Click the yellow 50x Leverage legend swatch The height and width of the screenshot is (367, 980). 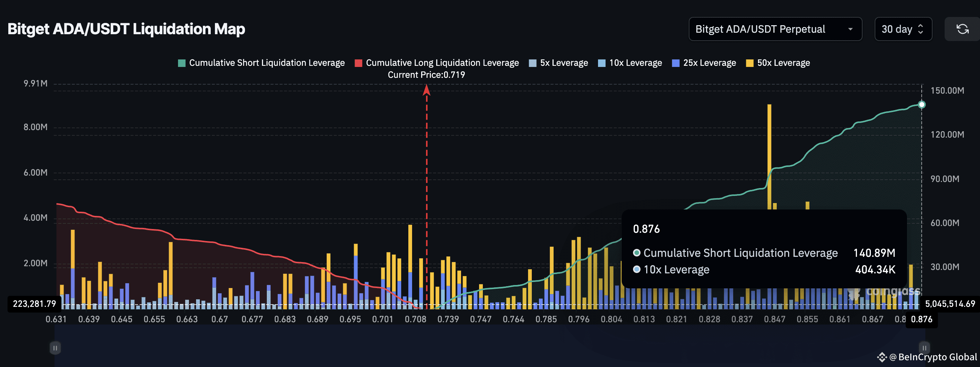[x=750, y=63]
